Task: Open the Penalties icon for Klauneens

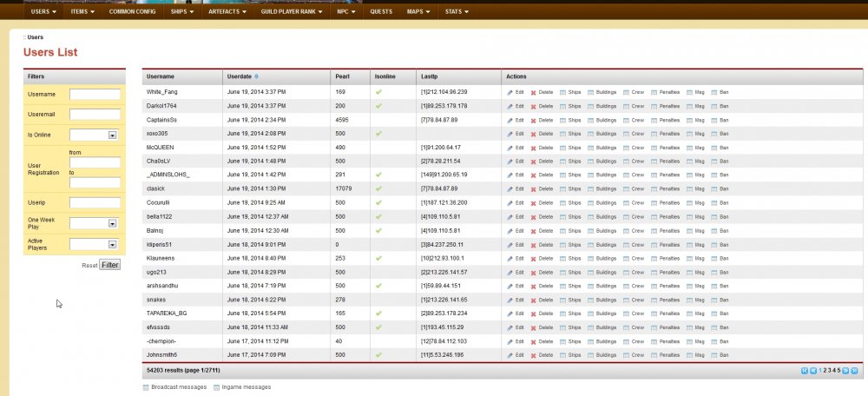Action: (654, 258)
